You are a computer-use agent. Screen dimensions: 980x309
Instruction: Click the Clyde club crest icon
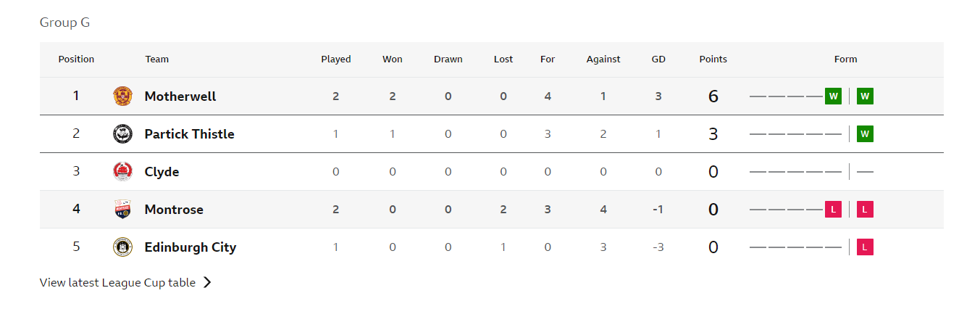[122, 171]
